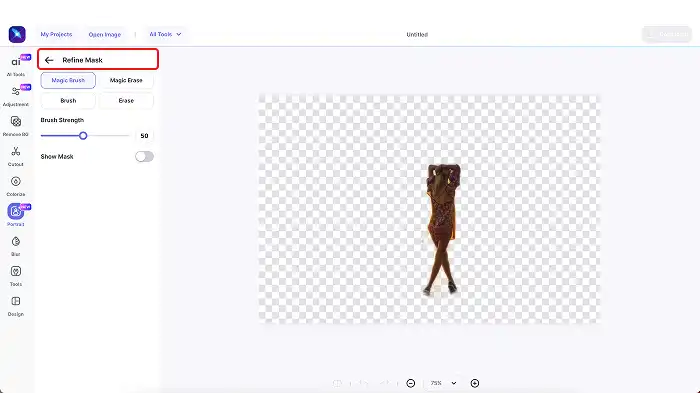Click the undo arrow in bottom bar

[363, 383]
